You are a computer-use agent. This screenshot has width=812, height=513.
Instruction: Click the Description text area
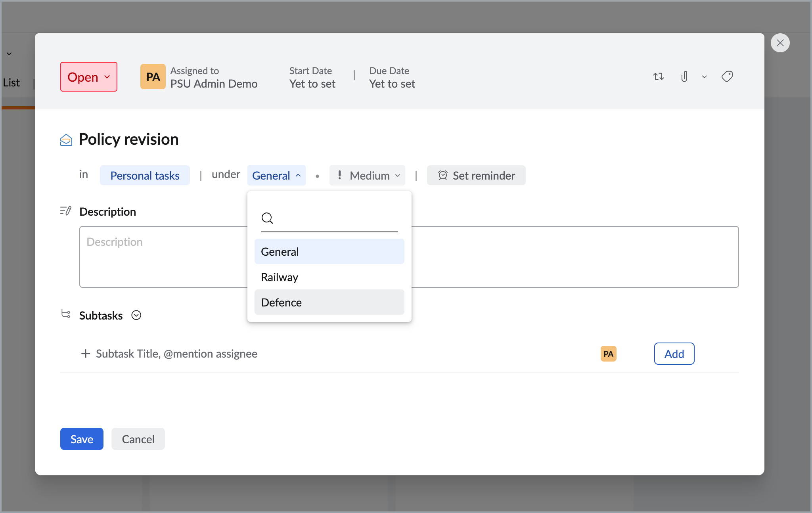[409, 257]
